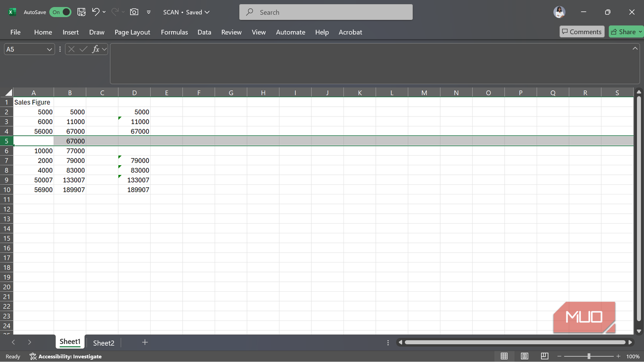
Task: Select the Automate tab
Action: click(290, 32)
